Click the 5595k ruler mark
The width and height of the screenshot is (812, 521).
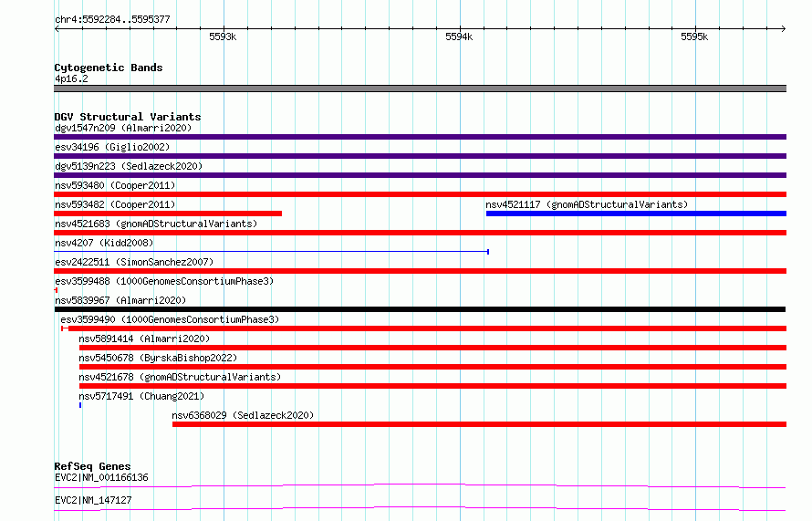tap(694, 36)
